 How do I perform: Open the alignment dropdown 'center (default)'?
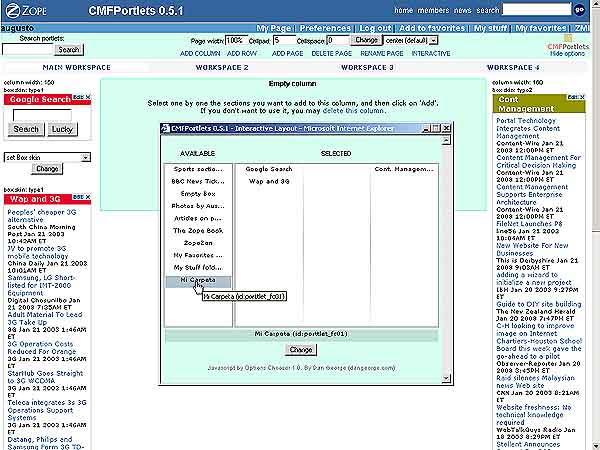tap(433, 40)
